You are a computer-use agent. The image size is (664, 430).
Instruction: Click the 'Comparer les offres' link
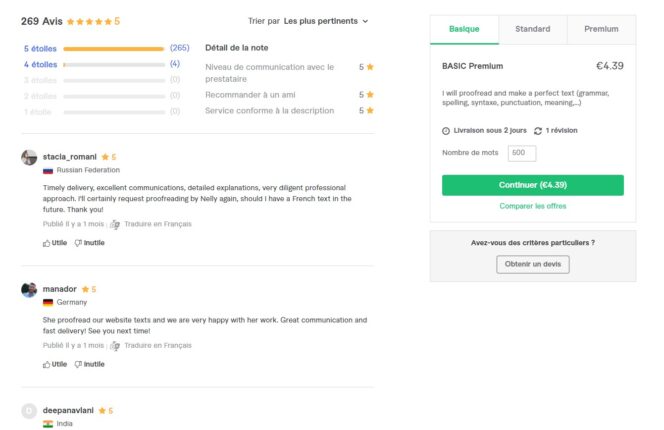click(532, 206)
